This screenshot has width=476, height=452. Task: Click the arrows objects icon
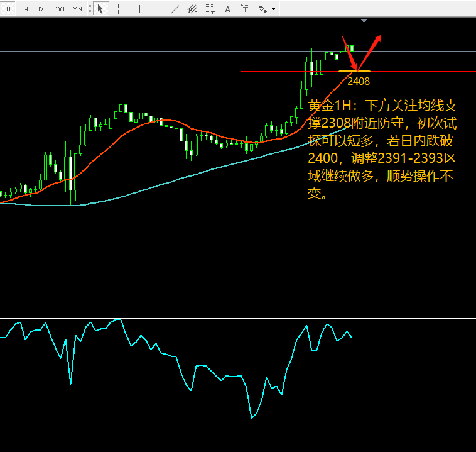[263, 9]
